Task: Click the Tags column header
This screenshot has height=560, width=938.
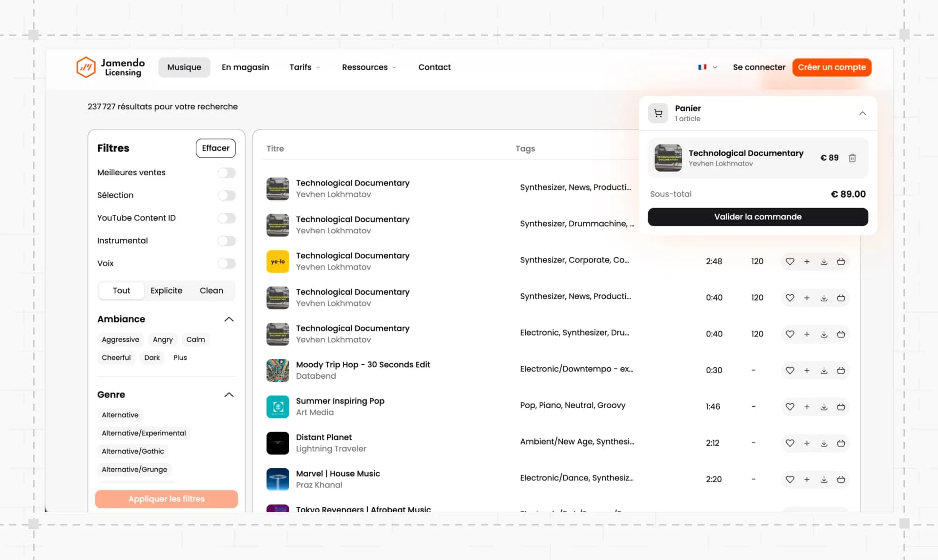Action: click(x=525, y=148)
